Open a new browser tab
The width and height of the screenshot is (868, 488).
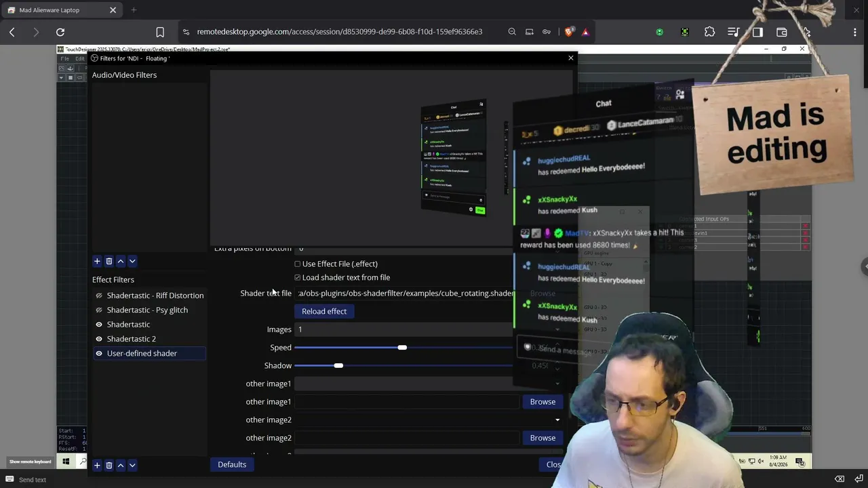coord(134,10)
